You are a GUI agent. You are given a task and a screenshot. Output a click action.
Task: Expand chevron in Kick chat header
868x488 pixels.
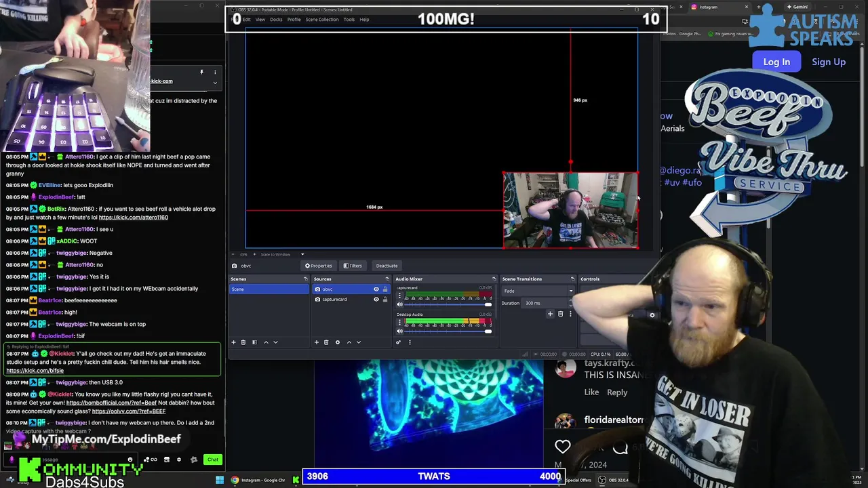(215, 83)
